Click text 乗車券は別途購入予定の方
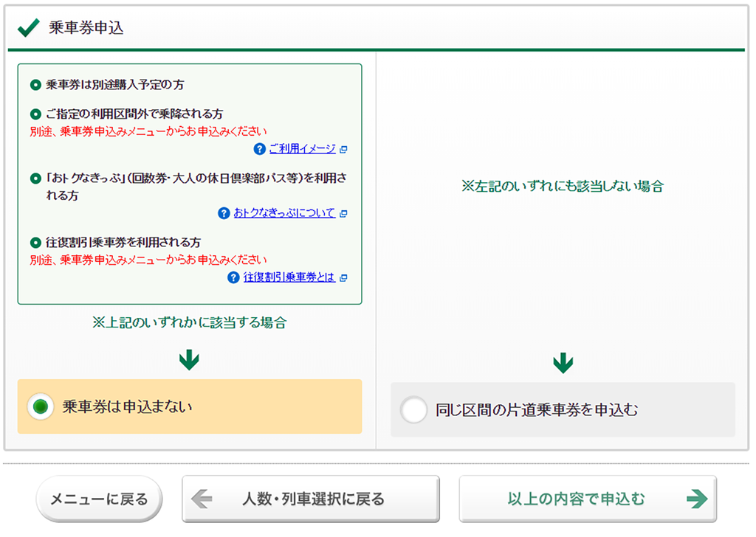The image size is (756, 537). pyautogui.click(x=115, y=85)
